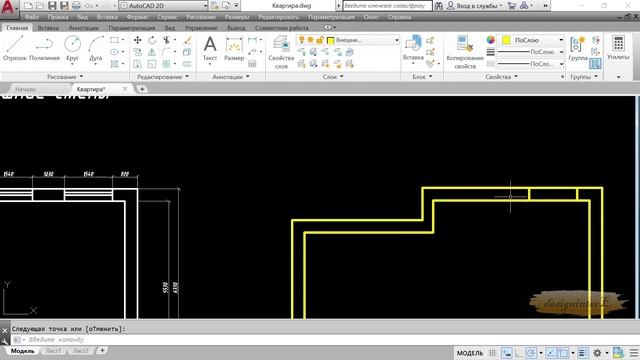Switch to the Вставка ribbon tab
This screenshot has width=640, height=360.
(48, 28)
